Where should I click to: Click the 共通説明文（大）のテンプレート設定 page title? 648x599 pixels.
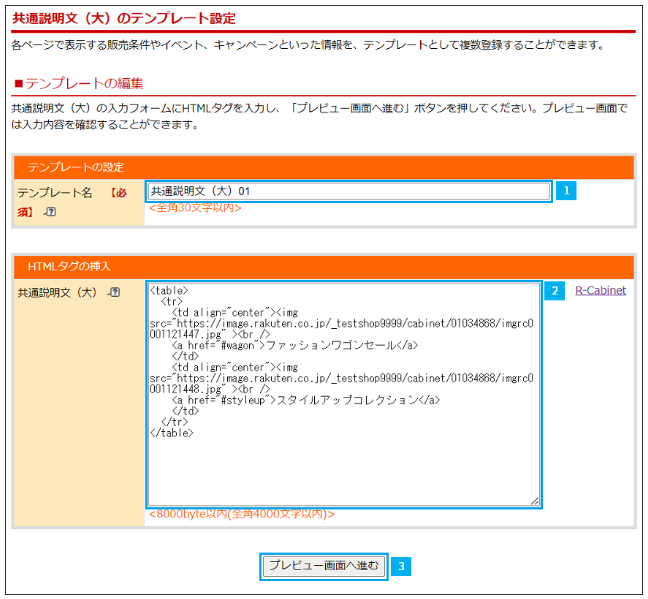[124, 18]
